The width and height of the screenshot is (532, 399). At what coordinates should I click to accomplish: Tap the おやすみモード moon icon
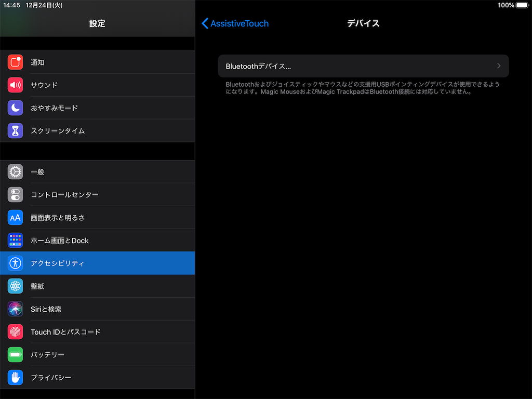click(x=15, y=108)
